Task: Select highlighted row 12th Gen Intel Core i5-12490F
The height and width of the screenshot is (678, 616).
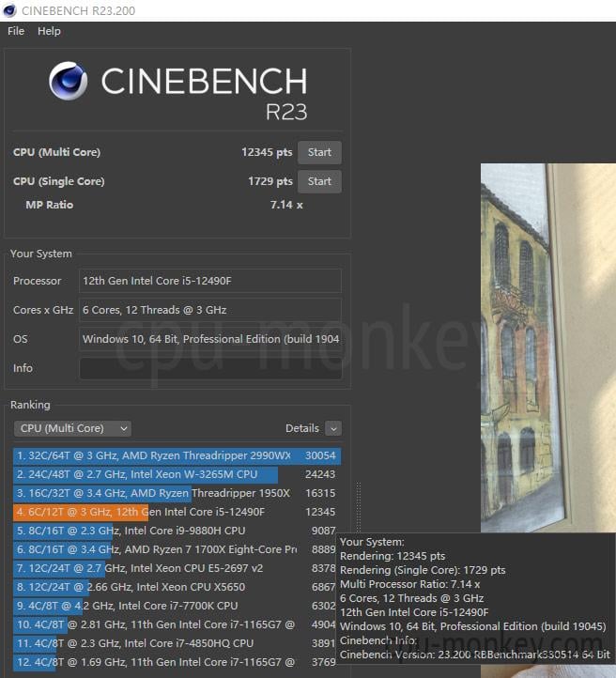Action: tap(177, 512)
